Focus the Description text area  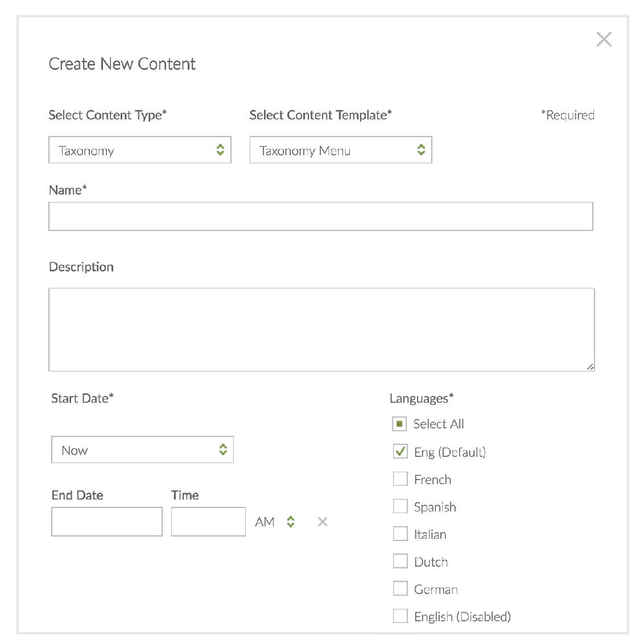pos(321,329)
